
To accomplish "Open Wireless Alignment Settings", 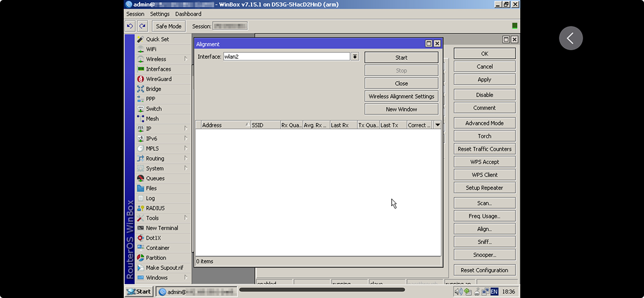I will click(401, 96).
